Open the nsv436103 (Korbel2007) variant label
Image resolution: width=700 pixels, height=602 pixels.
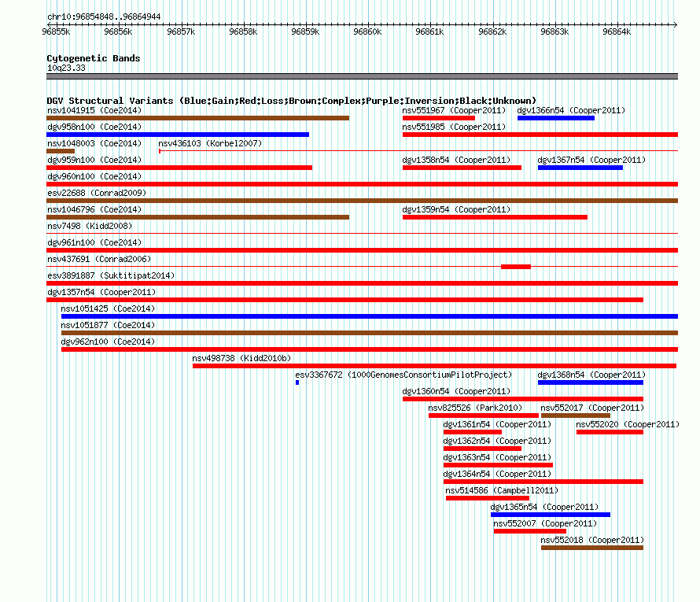[210, 143]
